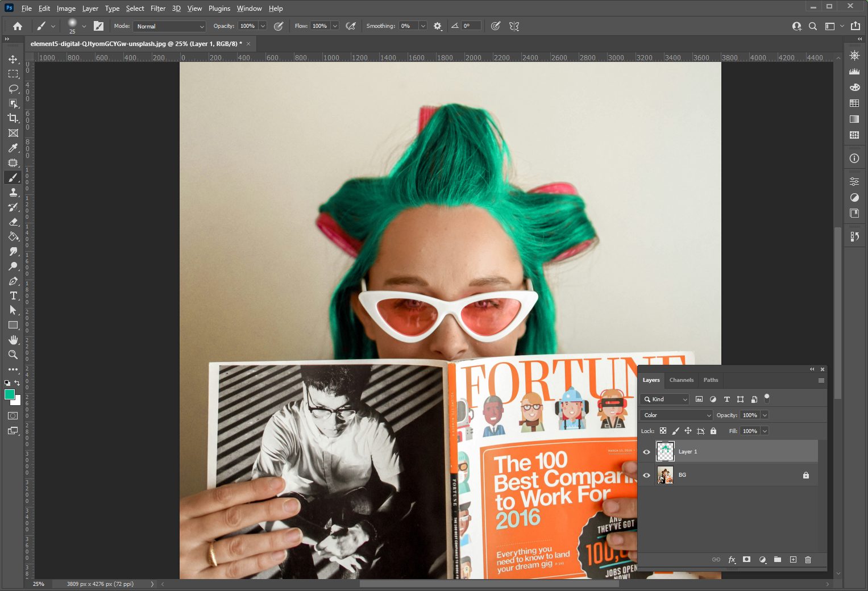Open the Image menu

66,9
